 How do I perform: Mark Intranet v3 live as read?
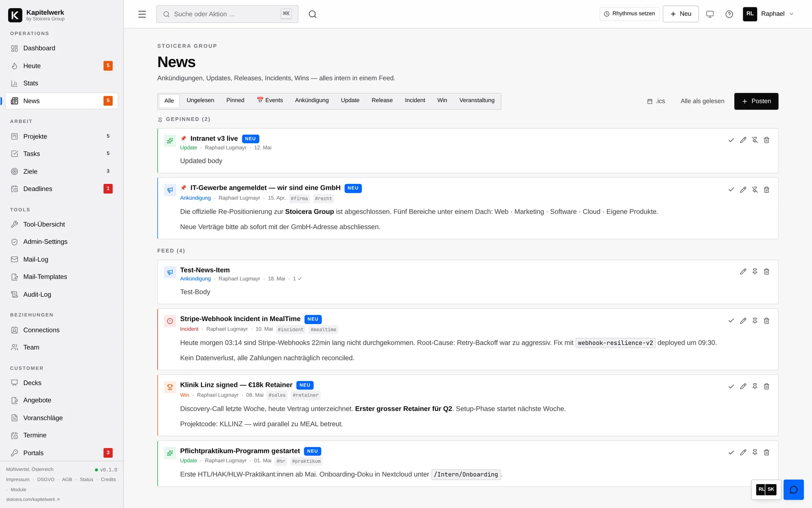coord(731,140)
